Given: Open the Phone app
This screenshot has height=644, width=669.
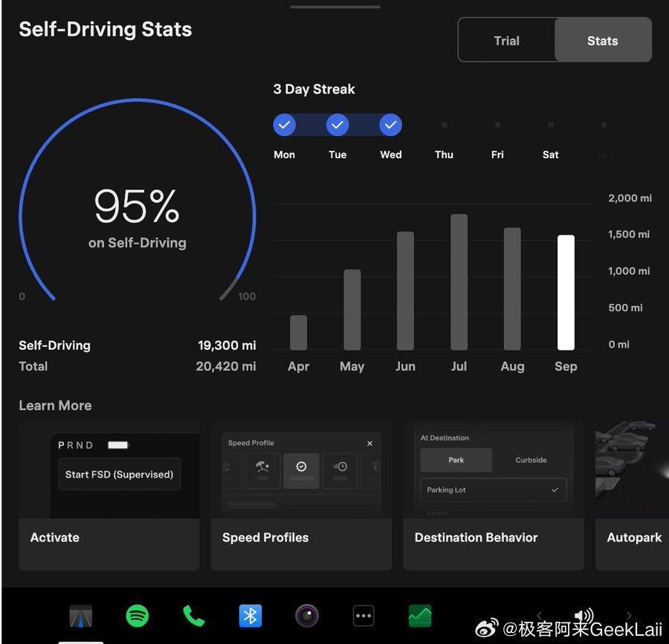Looking at the screenshot, I should [x=193, y=616].
